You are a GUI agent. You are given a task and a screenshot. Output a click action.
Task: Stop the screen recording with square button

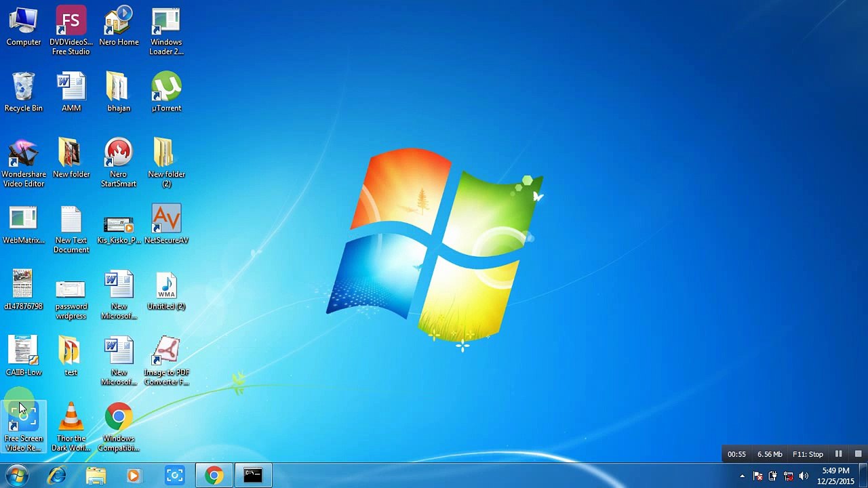858,454
